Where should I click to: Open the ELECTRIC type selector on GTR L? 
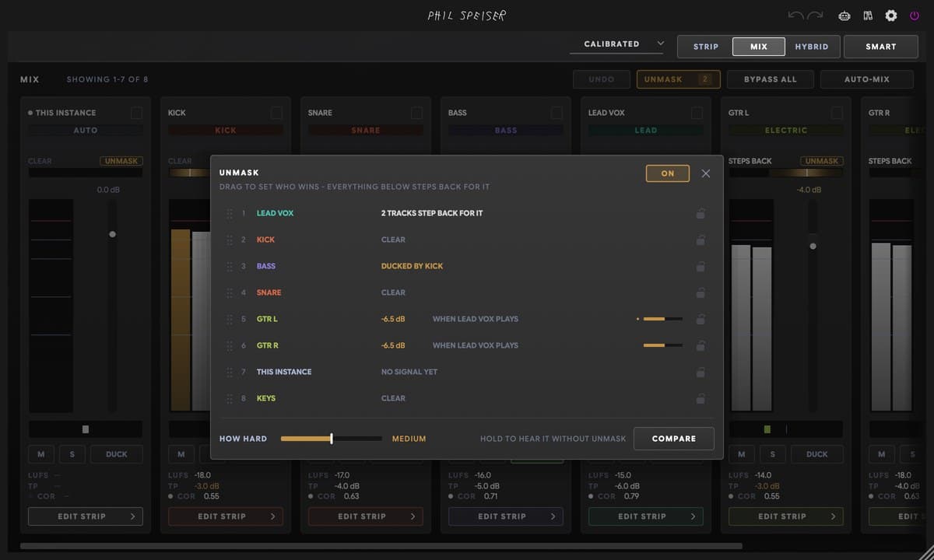(786, 131)
